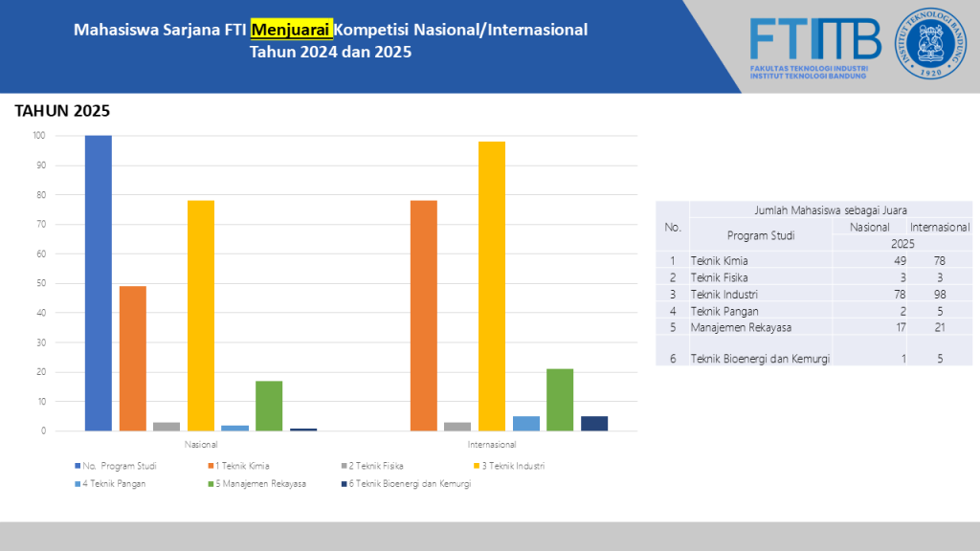Click the Teknik Pangan legend entry

tap(110, 483)
